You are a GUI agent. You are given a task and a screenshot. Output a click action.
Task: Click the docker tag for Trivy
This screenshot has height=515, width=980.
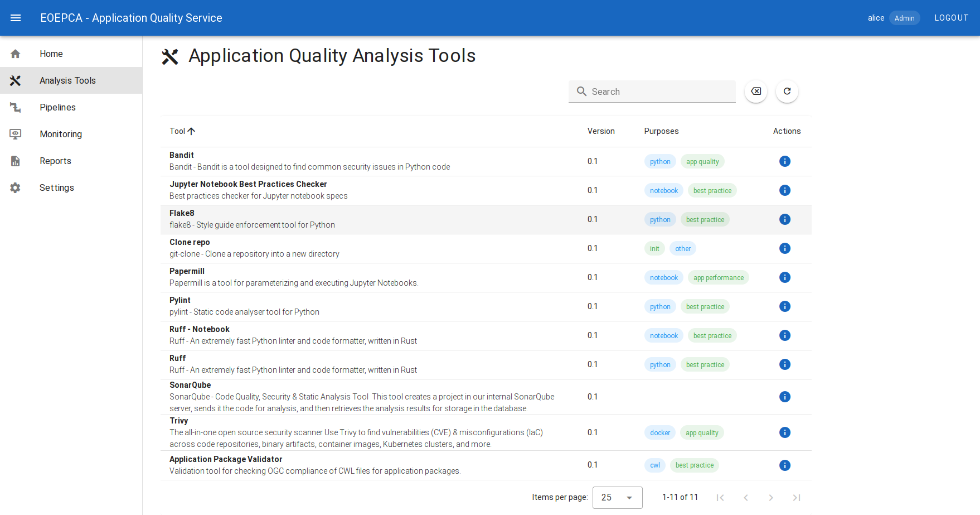tap(660, 433)
